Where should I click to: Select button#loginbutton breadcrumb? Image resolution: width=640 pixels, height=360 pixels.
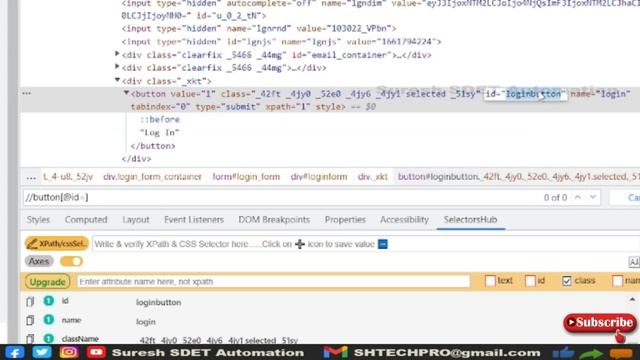[518, 177]
